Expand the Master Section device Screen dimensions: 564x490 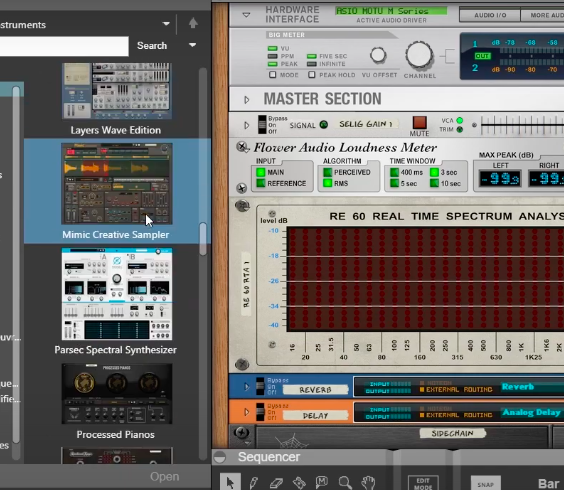[x=247, y=100]
